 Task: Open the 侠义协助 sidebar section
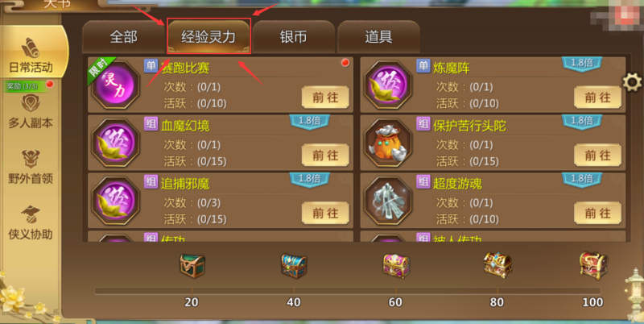(x=31, y=223)
